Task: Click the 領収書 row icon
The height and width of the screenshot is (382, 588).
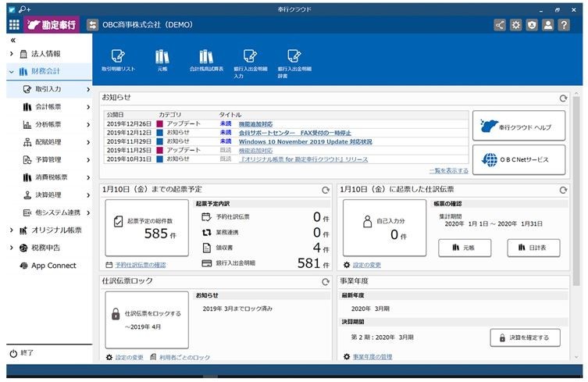Action: coord(207,248)
